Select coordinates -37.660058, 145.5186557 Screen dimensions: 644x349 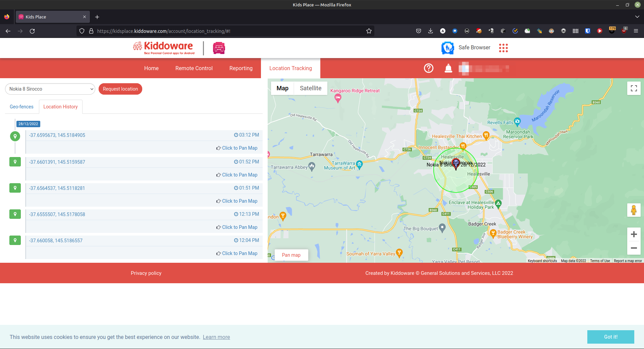(x=56, y=241)
